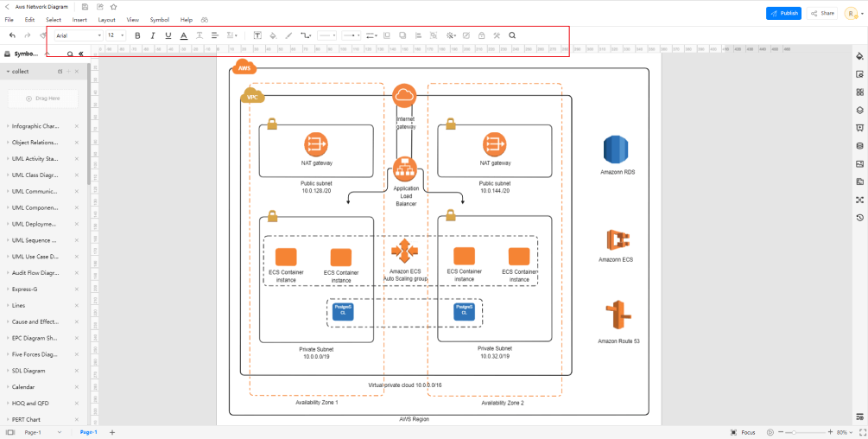Click the Share button

pos(822,13)
